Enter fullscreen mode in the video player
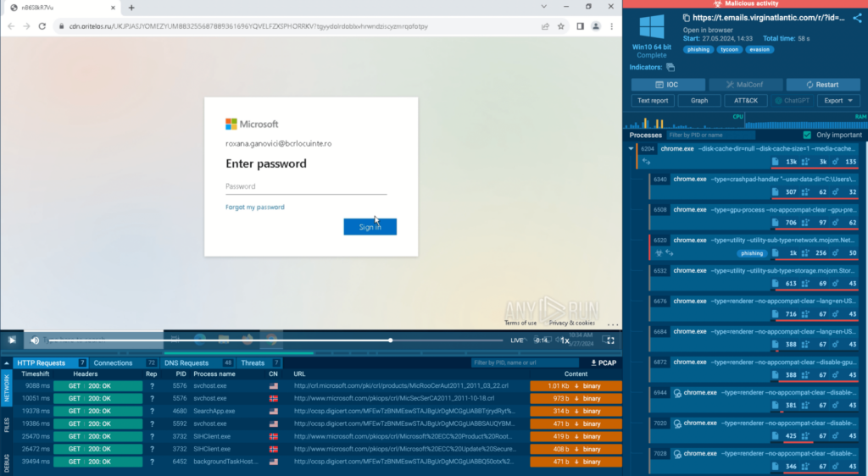Image resolution: width=868 pixels, height=476 pixels. coord(608,340)
